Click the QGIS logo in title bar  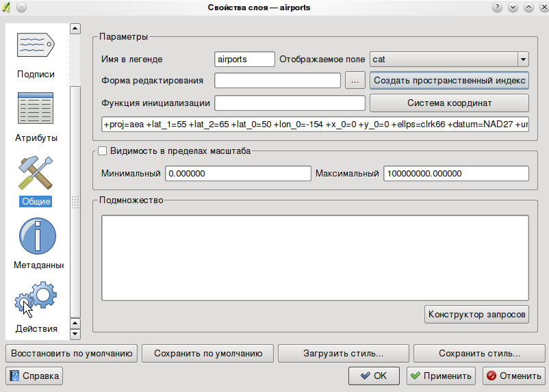(7, 8)
